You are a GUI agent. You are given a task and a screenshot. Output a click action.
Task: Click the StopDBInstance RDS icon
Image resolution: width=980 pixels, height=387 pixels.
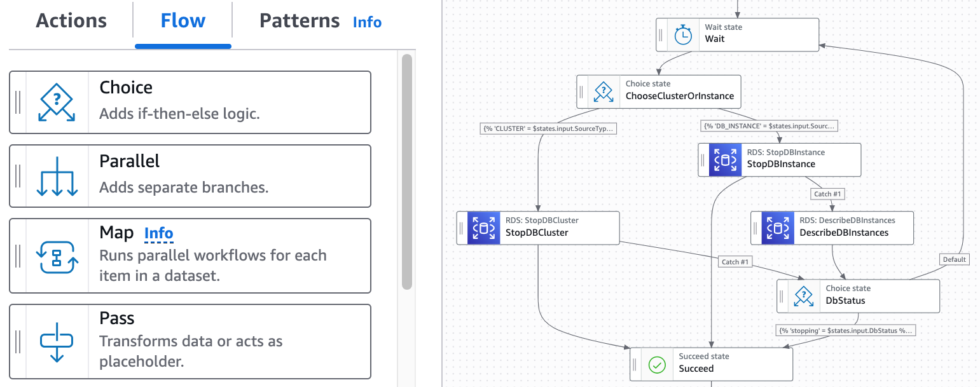point(726,160)
